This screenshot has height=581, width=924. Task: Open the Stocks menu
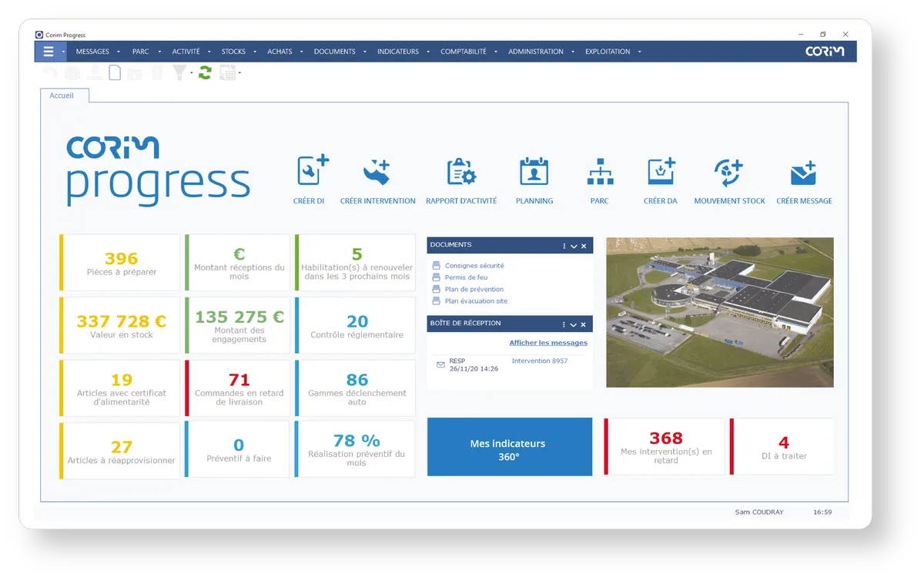point(233,51)
